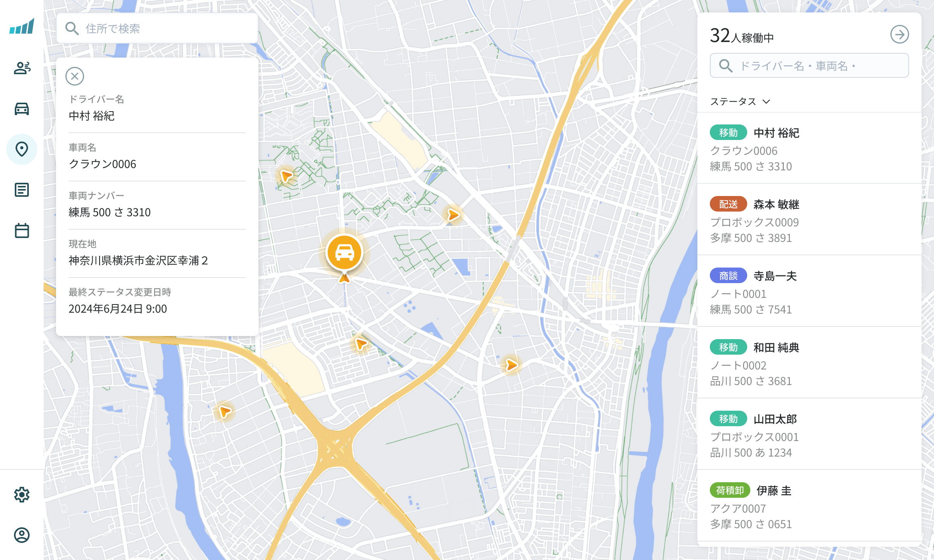The width and height of the screenshot is (934, 560).
Task: Click the 中村 裕紀 entry in driver list
Action: point(809,149)
